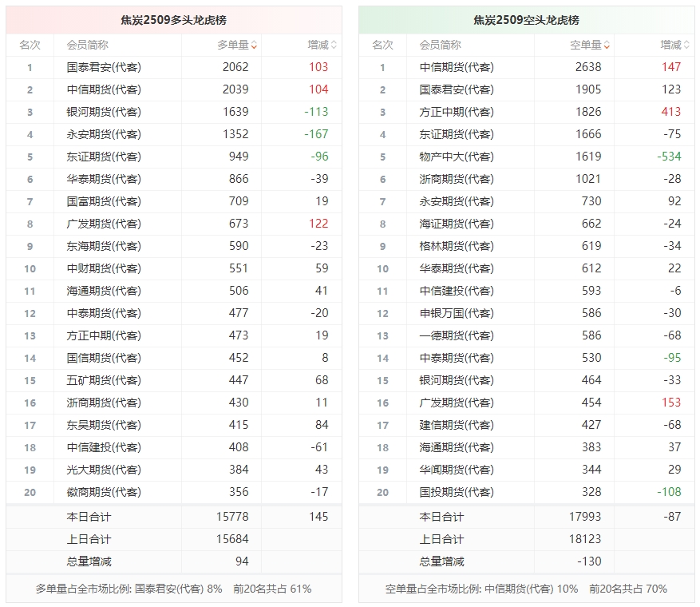
Task: Select 广发期货(代客) in short table
Action: [x=457, y=403]
